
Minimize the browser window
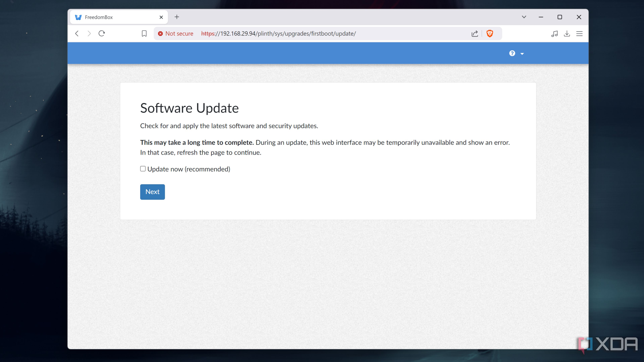(x=541, y=17)
